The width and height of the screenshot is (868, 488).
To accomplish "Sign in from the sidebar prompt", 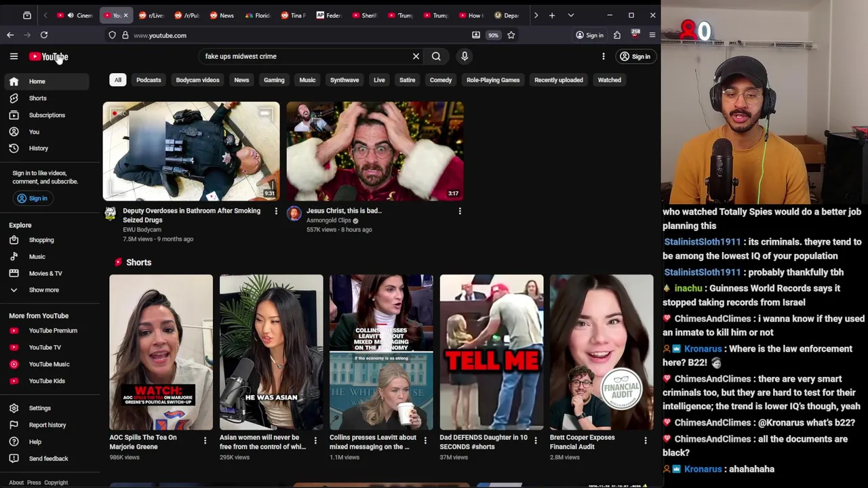I will click(32, 199).
